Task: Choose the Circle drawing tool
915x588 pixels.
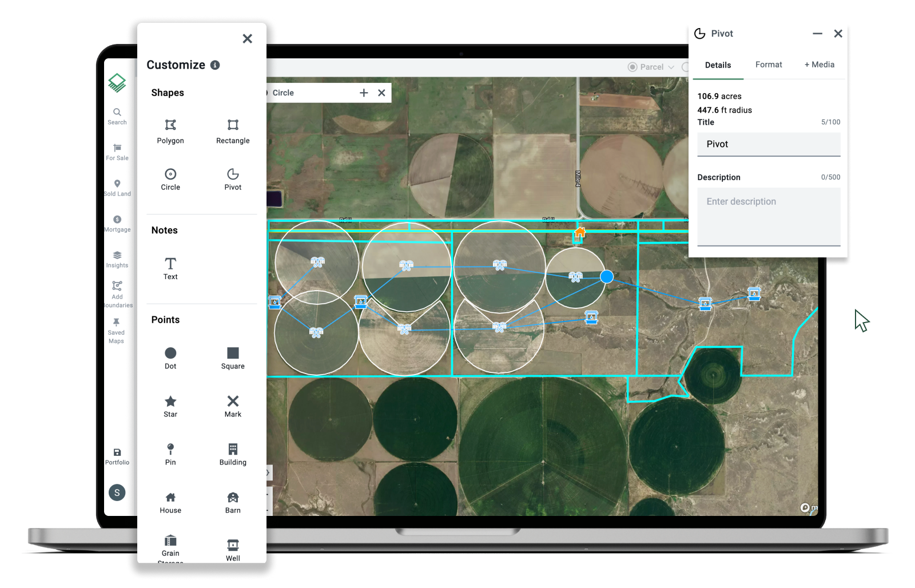Action: pyautogui.click(x=170, y=179)
